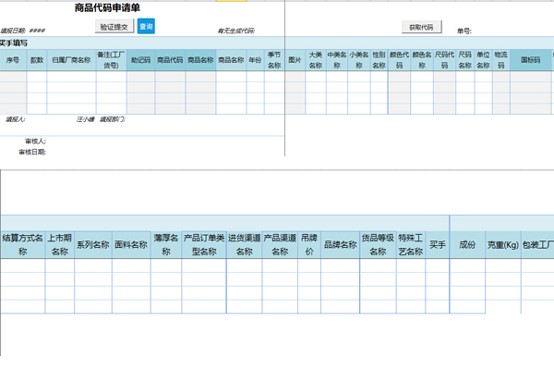This screenshot has width=554, height=370.
Task: Select the 颜色代码 column header
Action: (399, 60)
